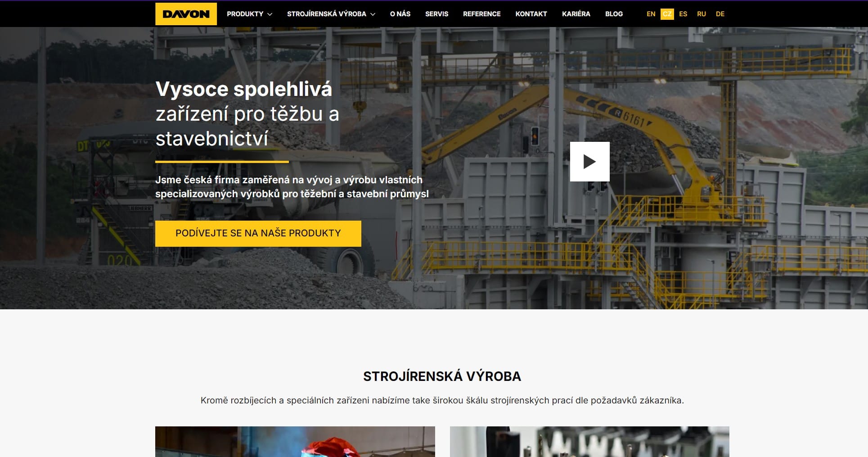Viewport: 868px width, 457px height.
Task: Expand the Produkty dropdown chevron
Action: click(270, 14)
